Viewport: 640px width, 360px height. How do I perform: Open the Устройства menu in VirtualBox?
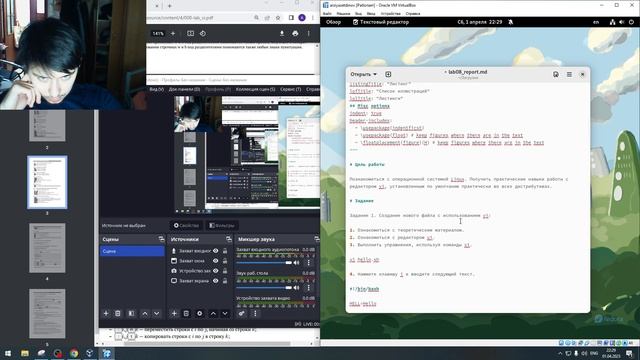(x=391, y=13)
